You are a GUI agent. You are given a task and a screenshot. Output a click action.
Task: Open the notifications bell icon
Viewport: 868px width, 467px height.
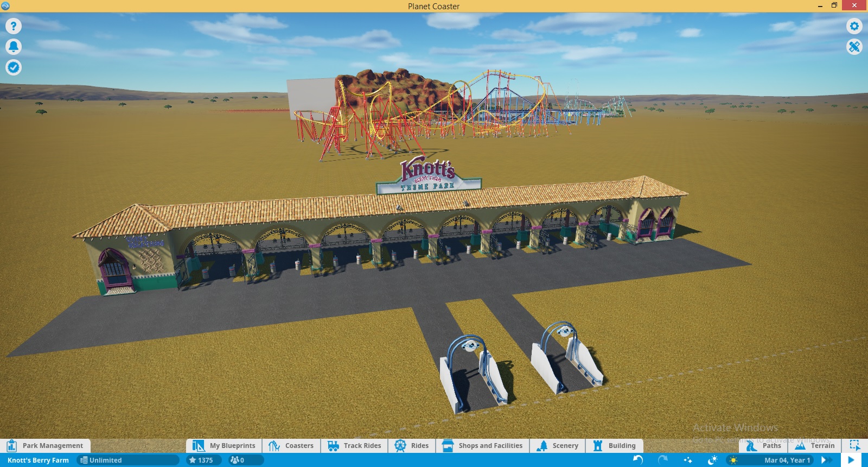click(x=14, y=47)
